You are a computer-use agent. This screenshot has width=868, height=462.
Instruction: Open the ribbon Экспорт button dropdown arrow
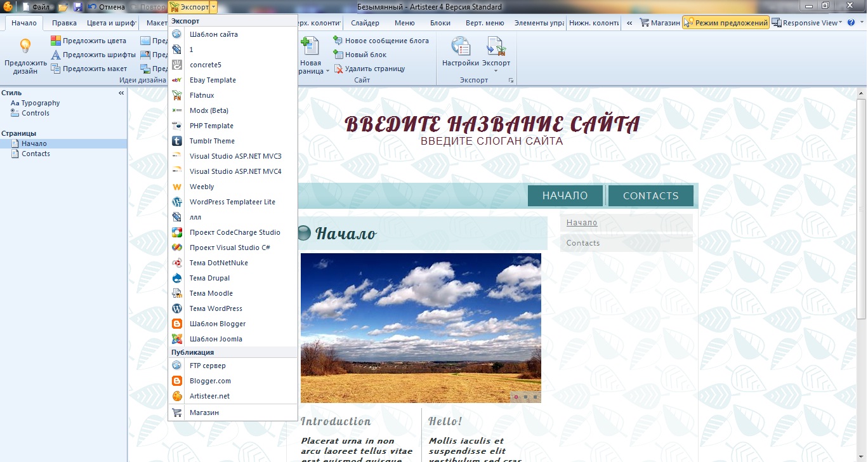496,71
